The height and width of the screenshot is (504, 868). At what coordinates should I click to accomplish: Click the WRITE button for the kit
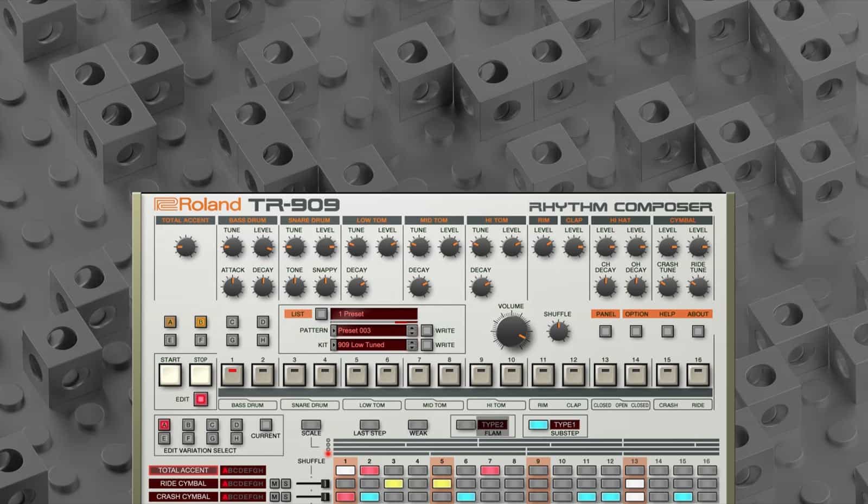(x=427, y=345)
